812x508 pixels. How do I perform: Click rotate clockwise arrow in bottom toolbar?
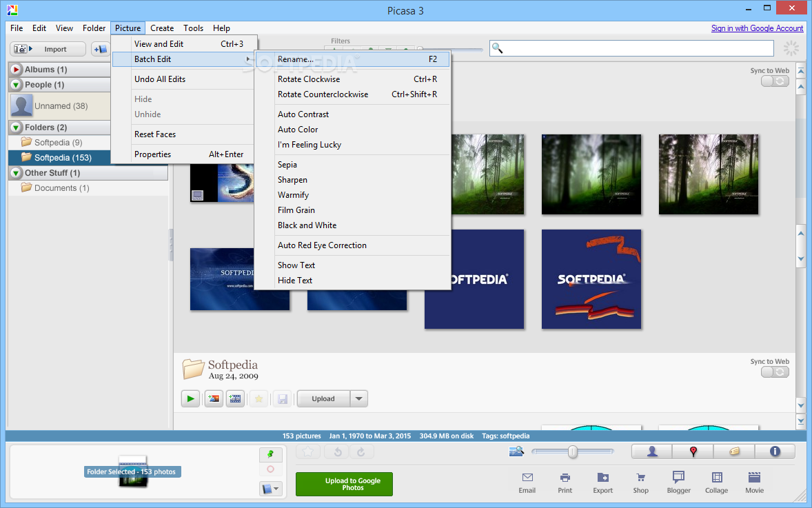point(361,451)
